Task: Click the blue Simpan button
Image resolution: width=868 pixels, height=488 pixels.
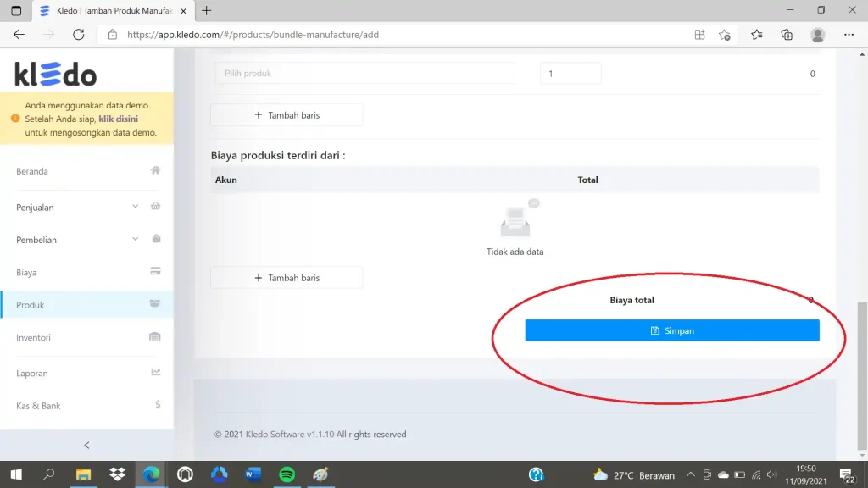Action: tap(672, 330)
